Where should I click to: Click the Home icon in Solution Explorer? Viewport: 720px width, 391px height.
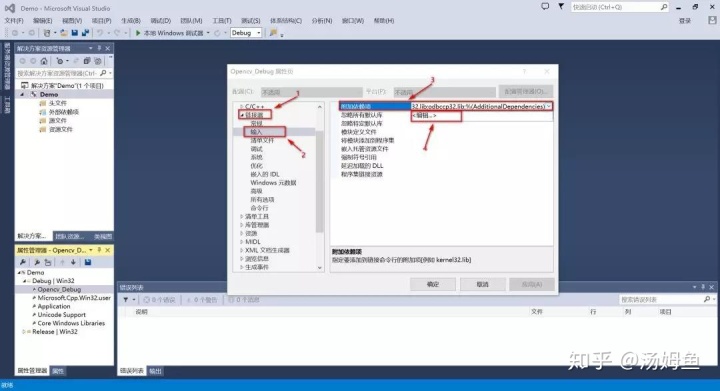tap(44, 61)
